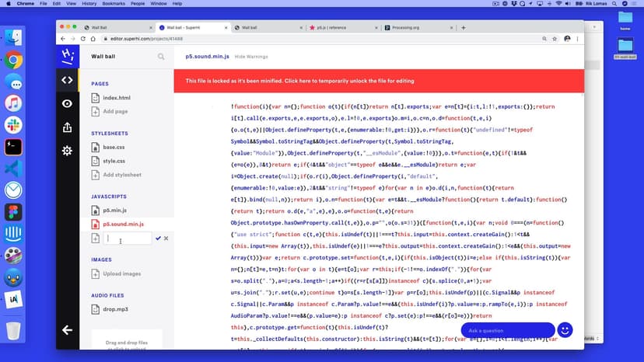Open the share/export icon in sidebar

pos(67,127)
